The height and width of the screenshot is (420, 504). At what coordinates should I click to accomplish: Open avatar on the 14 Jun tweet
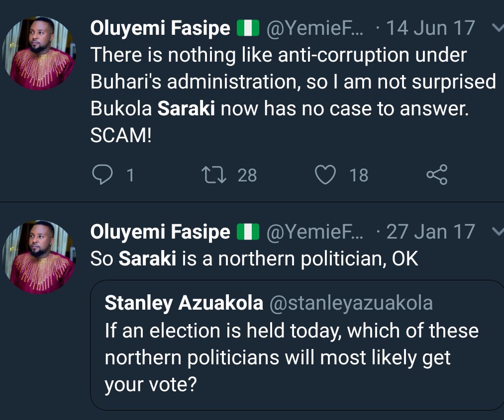(38, 53)
